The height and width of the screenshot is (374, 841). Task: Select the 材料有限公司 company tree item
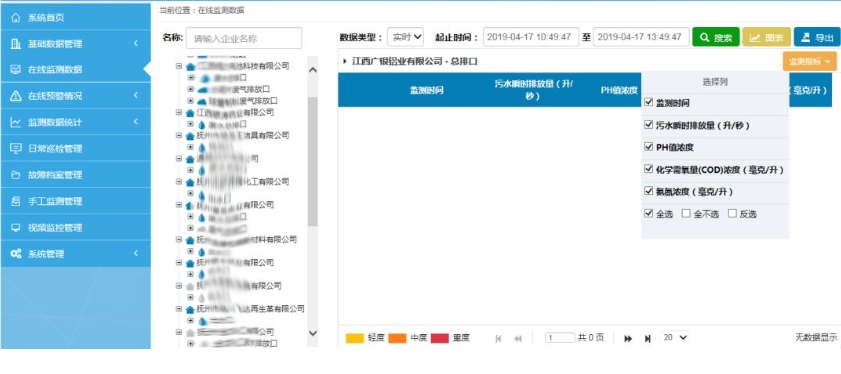pos(246,239)
